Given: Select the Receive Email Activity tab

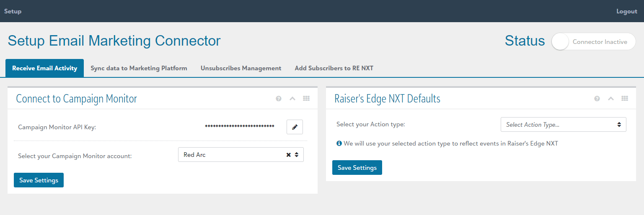Looking at the screenshot, I should pyautogui.click(x=44, y=68).
